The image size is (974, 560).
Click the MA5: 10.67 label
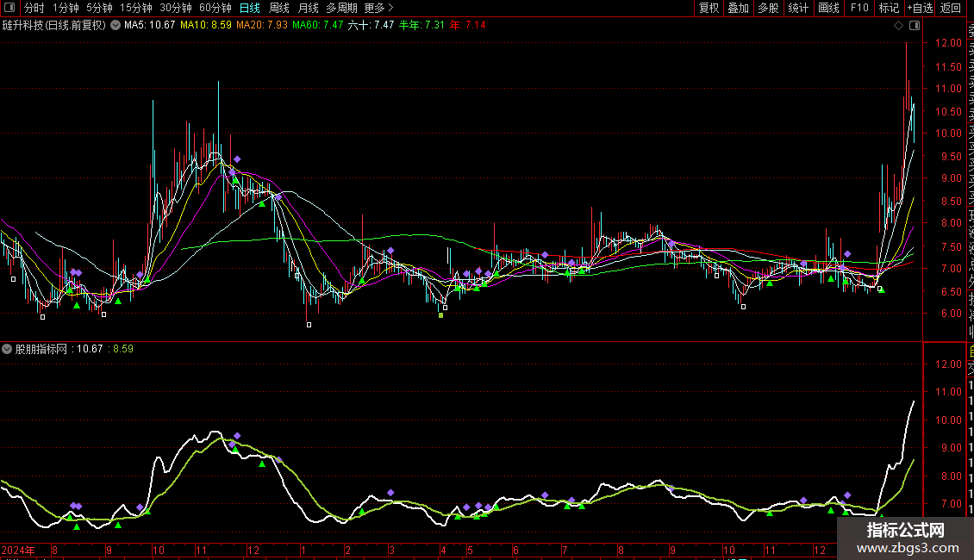(x=150, y=26)
